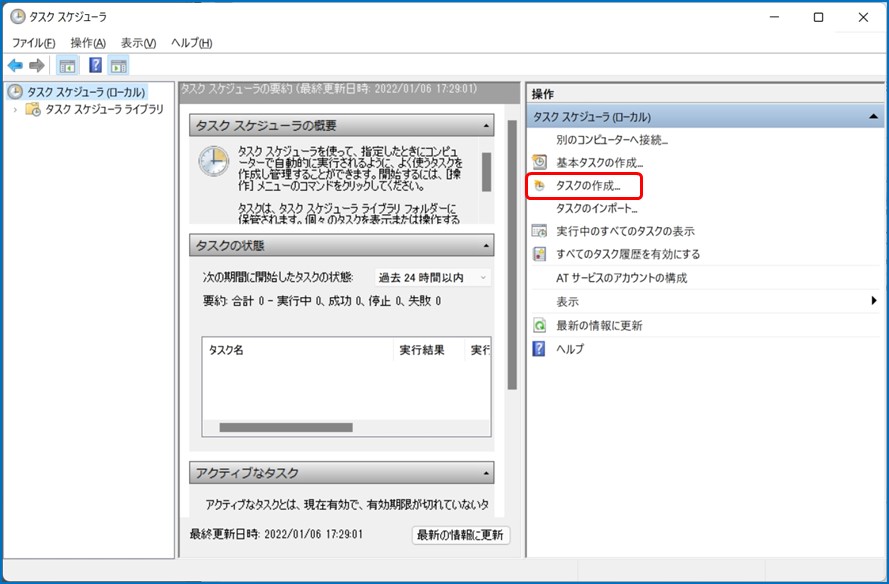Click すべてのタスク履歴を有効にする icon
889x584 pixels.
(x=540, y=254)
